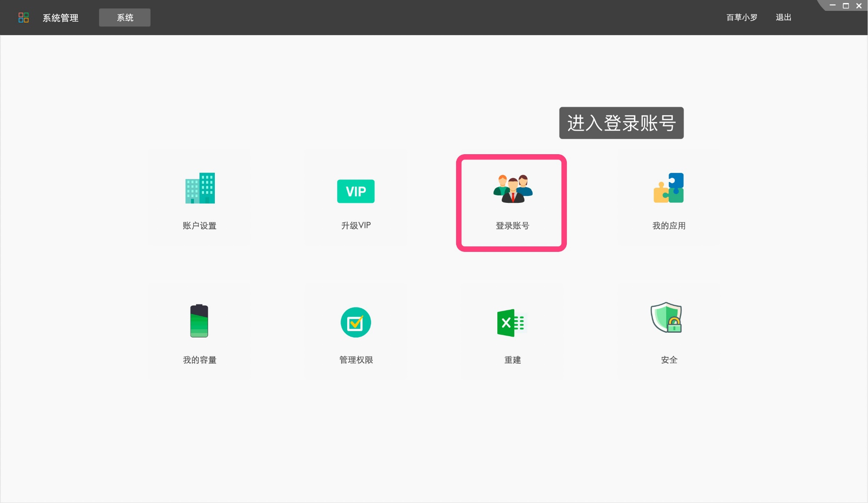The width and height of the screenshot is (868, 503).
Task: Click the 退出 logout link
Action: [x=783, y=17]
